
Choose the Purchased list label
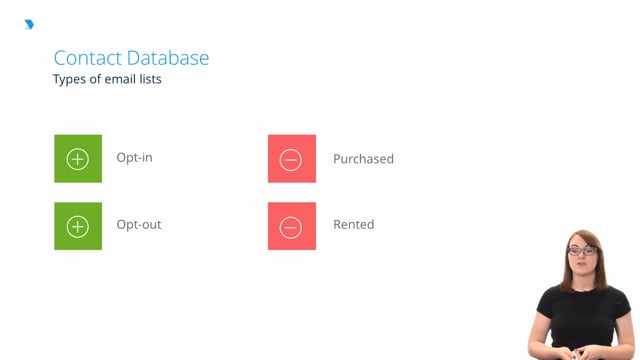pyautogui.click(x=363, y=159)
